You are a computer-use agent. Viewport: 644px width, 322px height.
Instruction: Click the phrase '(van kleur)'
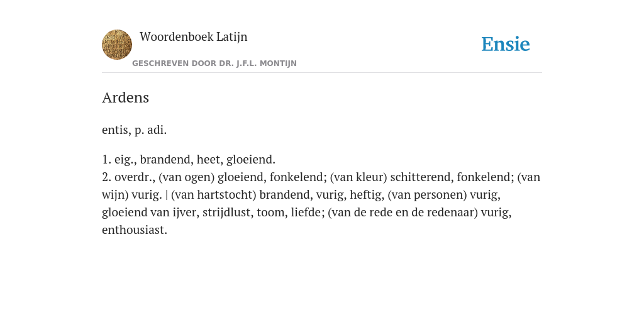pyautogui.click(x=358, y=177)
